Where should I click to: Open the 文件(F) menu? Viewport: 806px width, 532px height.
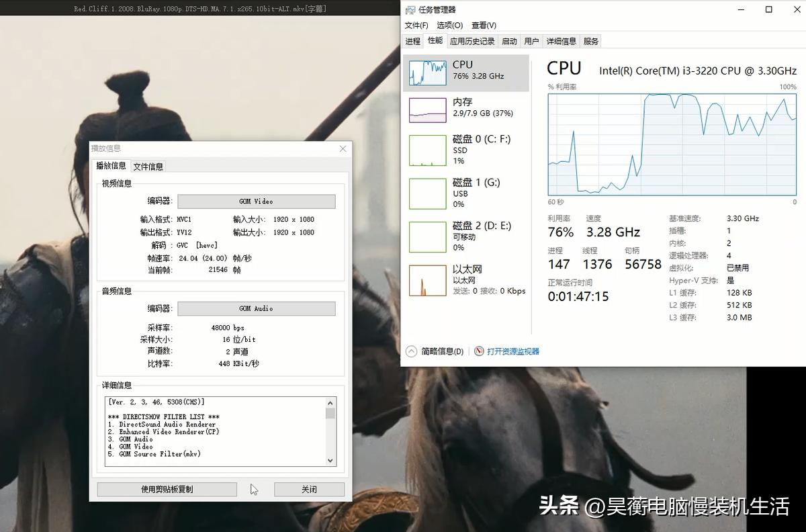tap(415, 25)
